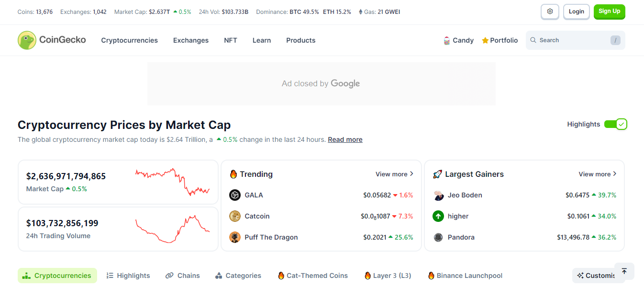Open the Cat-Themed Coins tab
Image resolution: width=644 pixels, height=288 pixels.
coord(313,276)
